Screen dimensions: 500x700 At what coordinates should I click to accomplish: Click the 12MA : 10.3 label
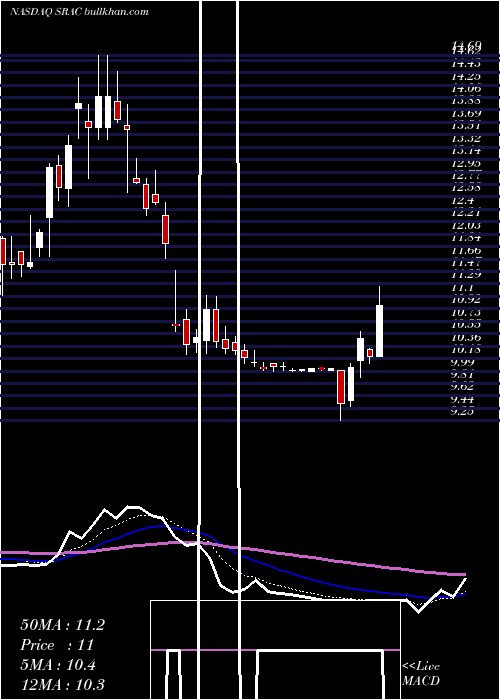tap(62, 684)
